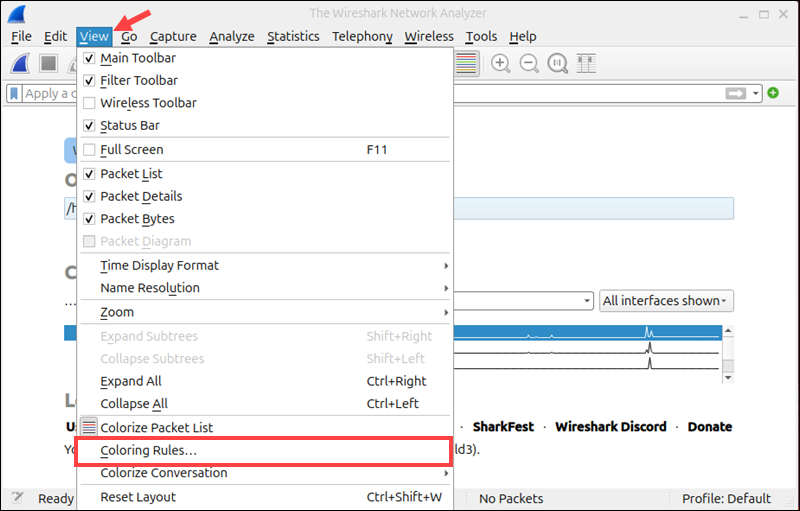Expand the Name Resolution submenu

[265, 288]
